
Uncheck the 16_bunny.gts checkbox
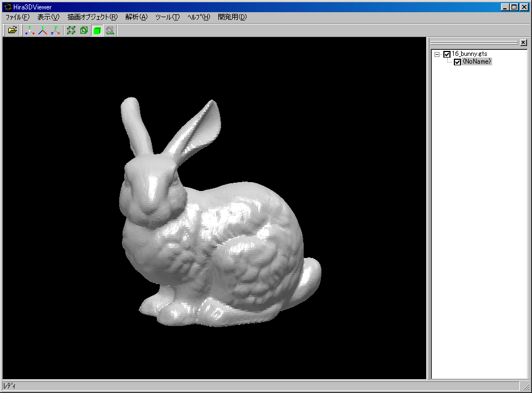(447, 54)
